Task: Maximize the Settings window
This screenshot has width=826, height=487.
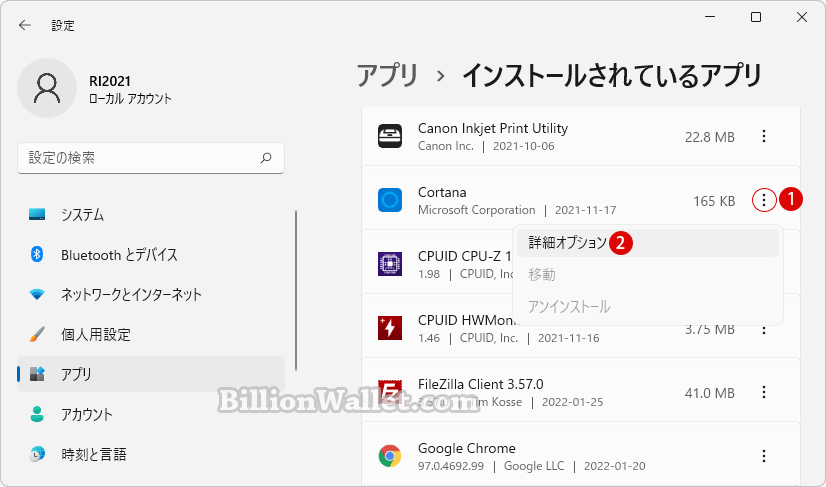Action: point(756,17)
